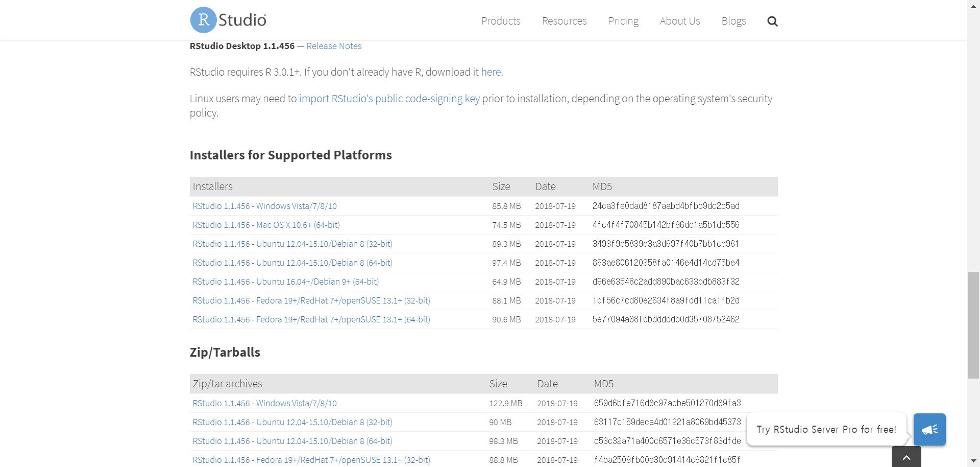The width and height of the screenshot is (980, 467).
Task: Open the About Us menu
Action: [x=680, y=21]
